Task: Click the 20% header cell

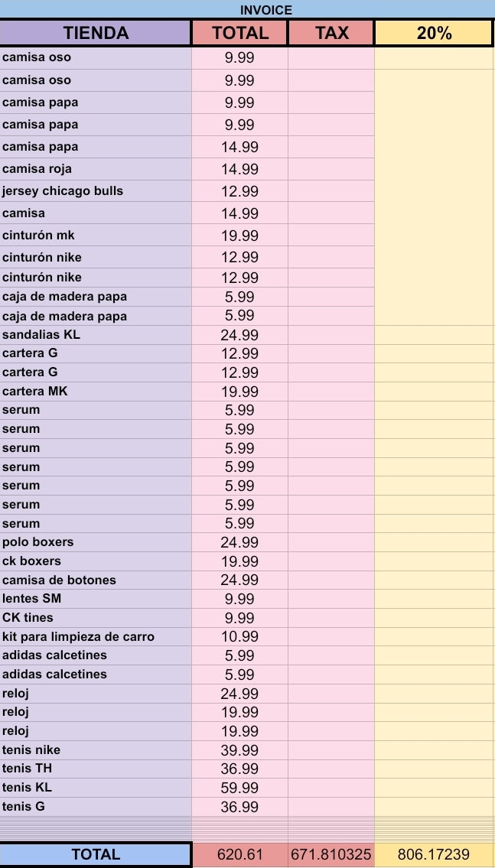Action: click(434, 33)
